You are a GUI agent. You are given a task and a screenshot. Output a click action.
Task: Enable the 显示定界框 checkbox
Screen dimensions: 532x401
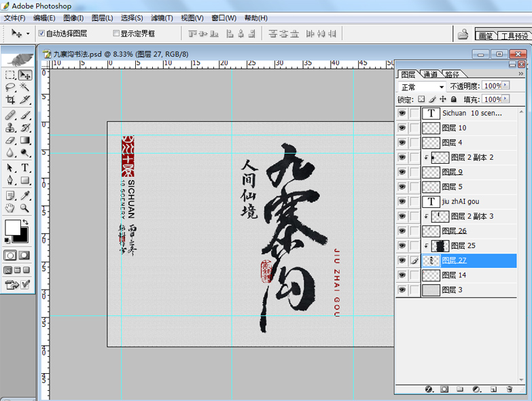coord(116,33)
